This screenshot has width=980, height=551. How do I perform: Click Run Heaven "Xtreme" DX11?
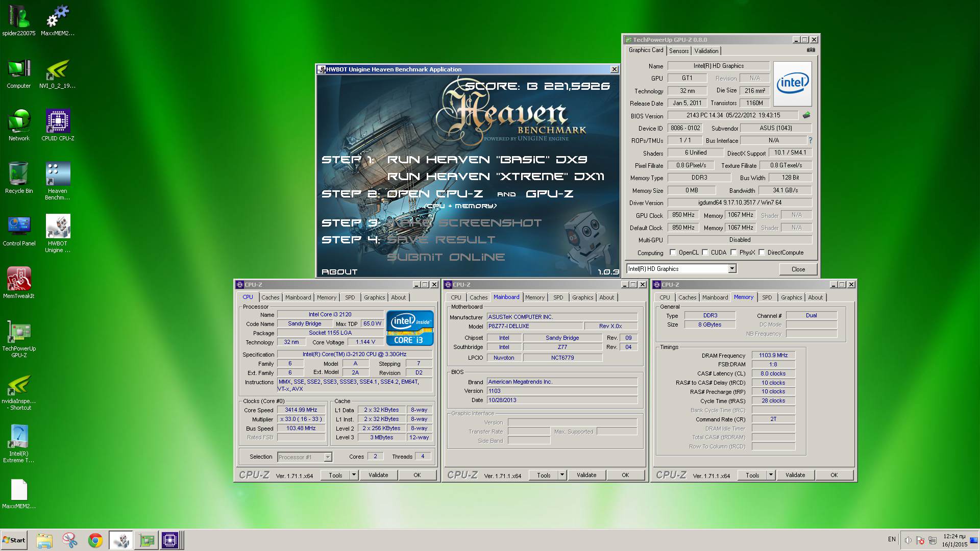tap(496, 177)
